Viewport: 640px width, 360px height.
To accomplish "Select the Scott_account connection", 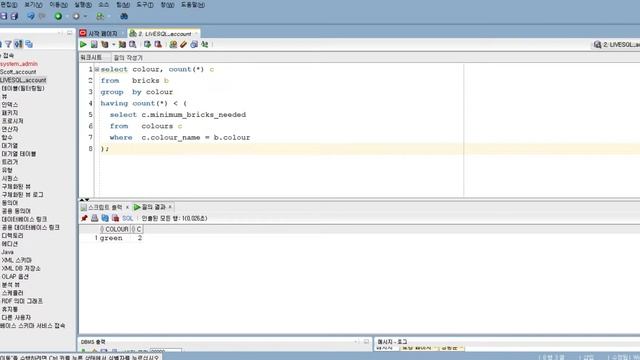I will click(18, 72).
